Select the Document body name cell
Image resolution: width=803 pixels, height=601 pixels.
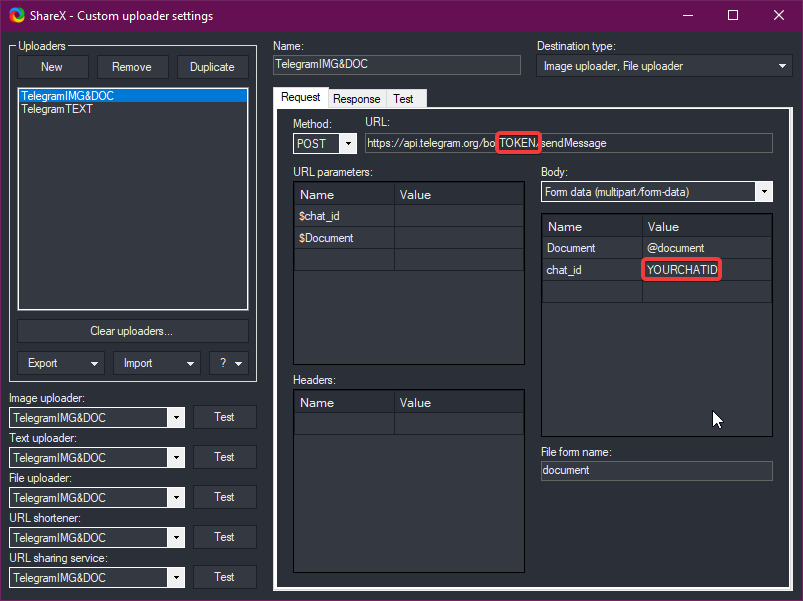pyautogui.click(x=592, y=248)
